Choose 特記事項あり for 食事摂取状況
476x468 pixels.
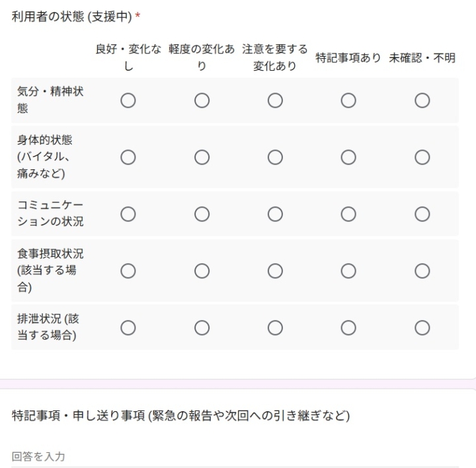tap(348, 271)
